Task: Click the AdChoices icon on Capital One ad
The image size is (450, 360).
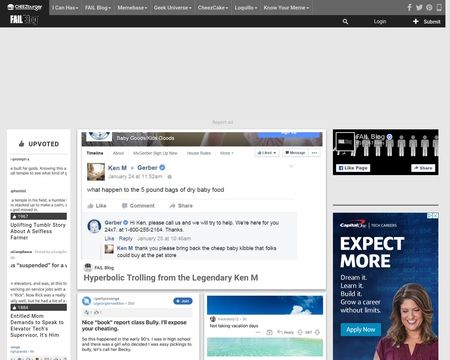Action: 430,215
